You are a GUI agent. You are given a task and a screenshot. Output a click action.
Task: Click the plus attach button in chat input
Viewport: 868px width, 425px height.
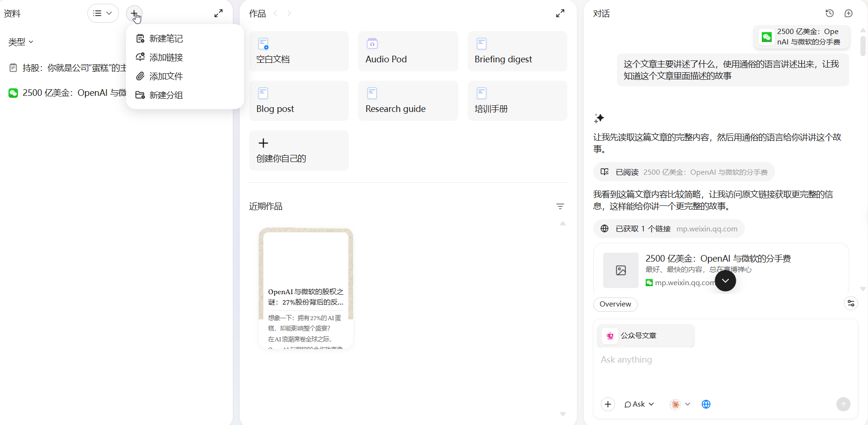point(608,404)
